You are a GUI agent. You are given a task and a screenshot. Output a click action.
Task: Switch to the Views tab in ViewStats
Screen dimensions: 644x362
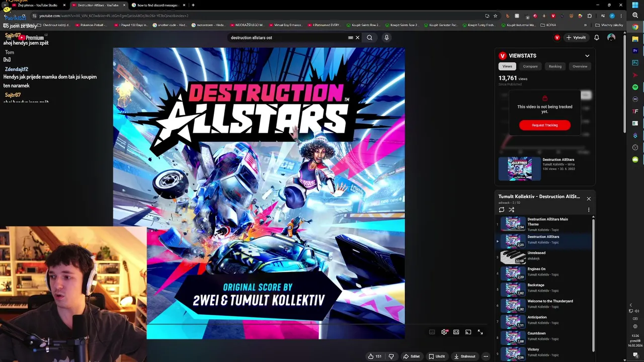[507, 66]
